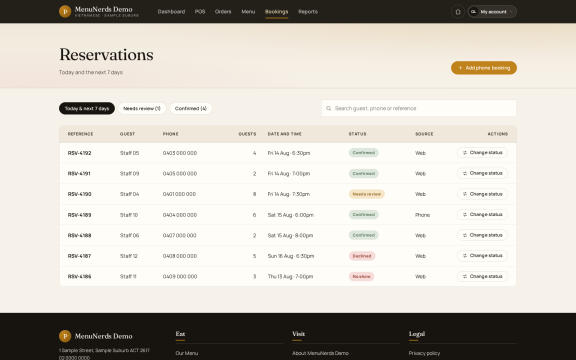The image size is (576, 360).
Task: Go to the Dashboard menu item
Action: [171, 12]
